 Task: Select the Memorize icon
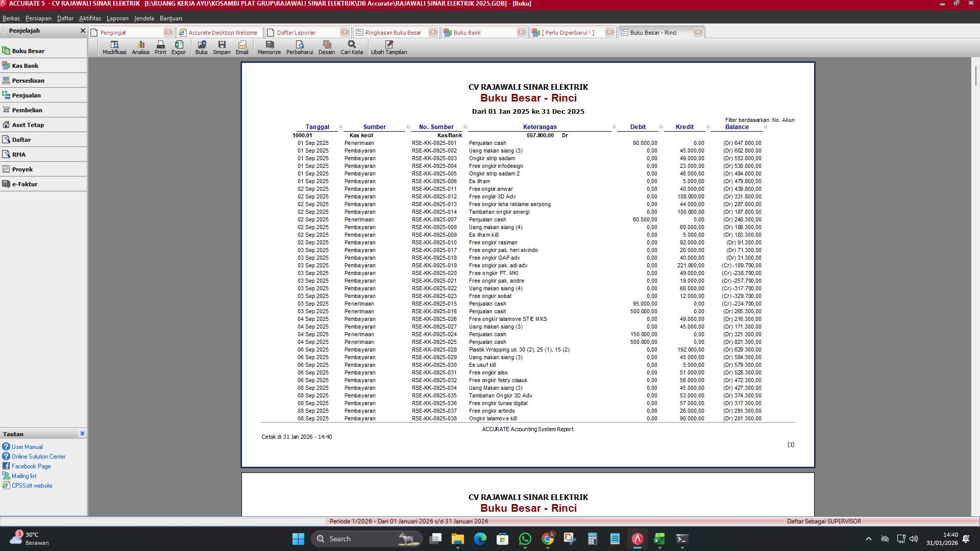(269, 47)
